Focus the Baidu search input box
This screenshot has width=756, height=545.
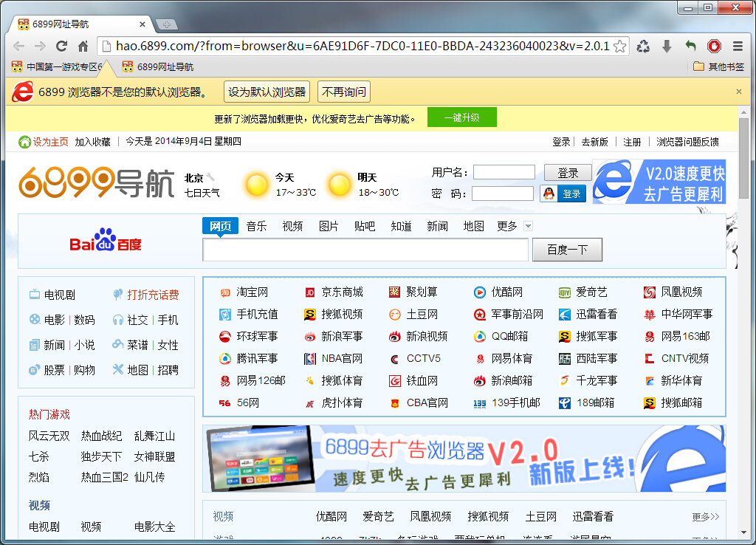click(365, 250)
